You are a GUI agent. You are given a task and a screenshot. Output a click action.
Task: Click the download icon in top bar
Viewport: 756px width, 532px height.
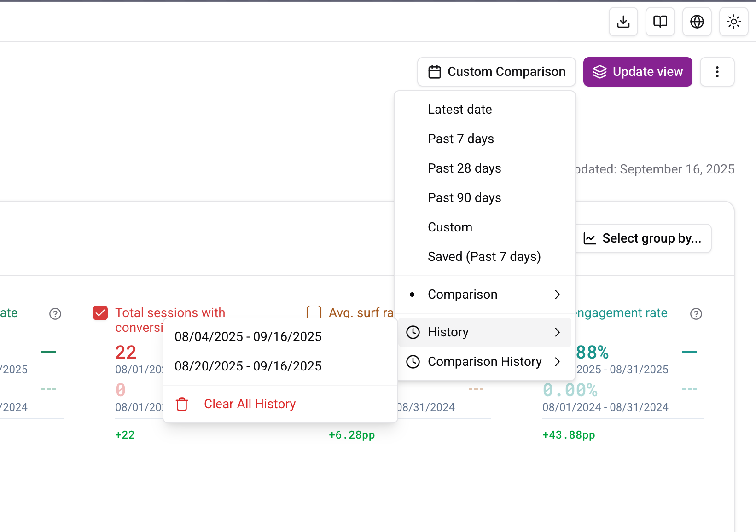623,22
